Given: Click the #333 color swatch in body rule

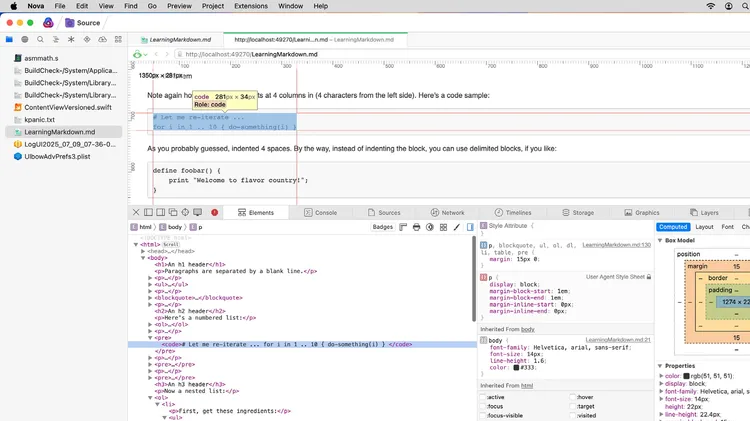Looking at the screenshot, I should (x=516, y=368).
